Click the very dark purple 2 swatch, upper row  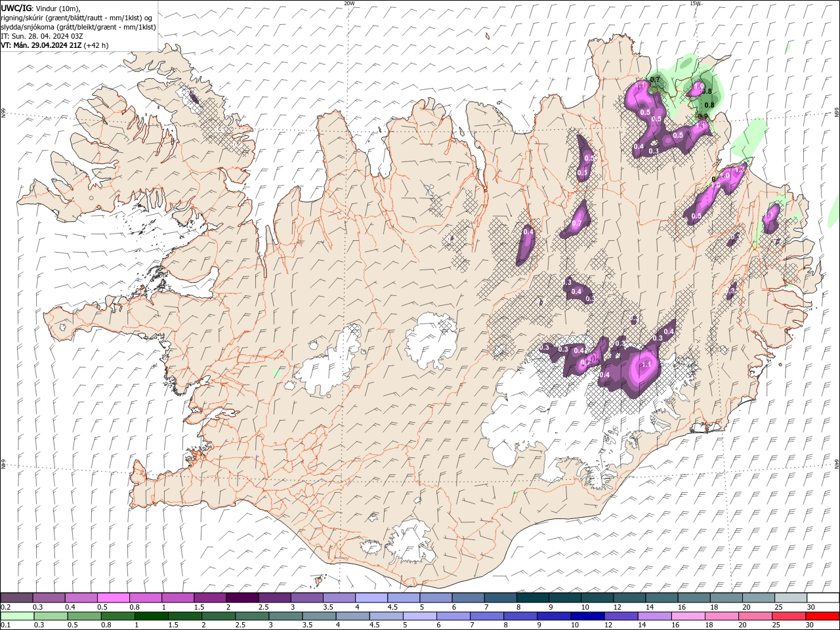point(242,598)
